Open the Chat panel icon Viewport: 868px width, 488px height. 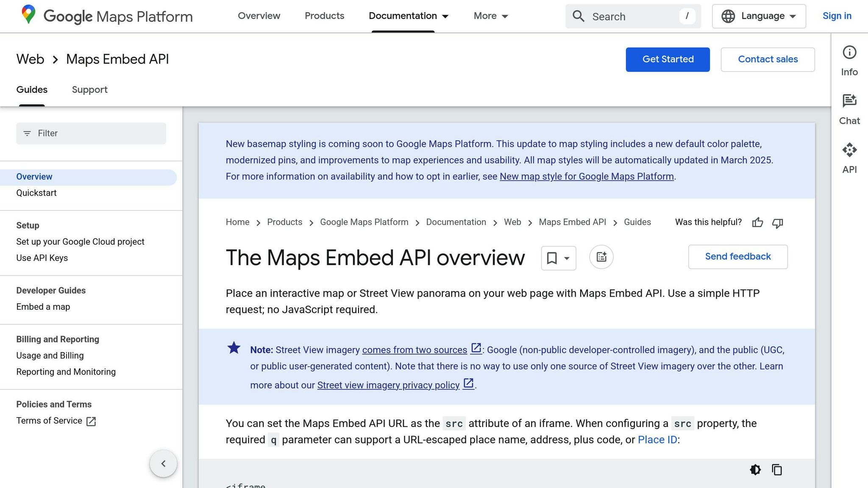coord(849,101)
